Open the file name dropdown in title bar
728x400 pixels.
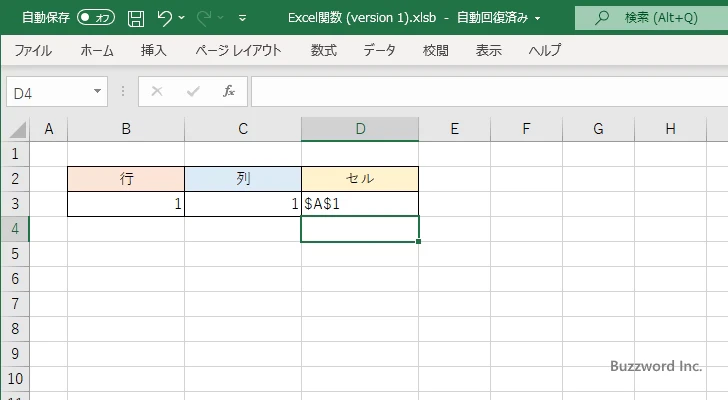pos(538,19)
